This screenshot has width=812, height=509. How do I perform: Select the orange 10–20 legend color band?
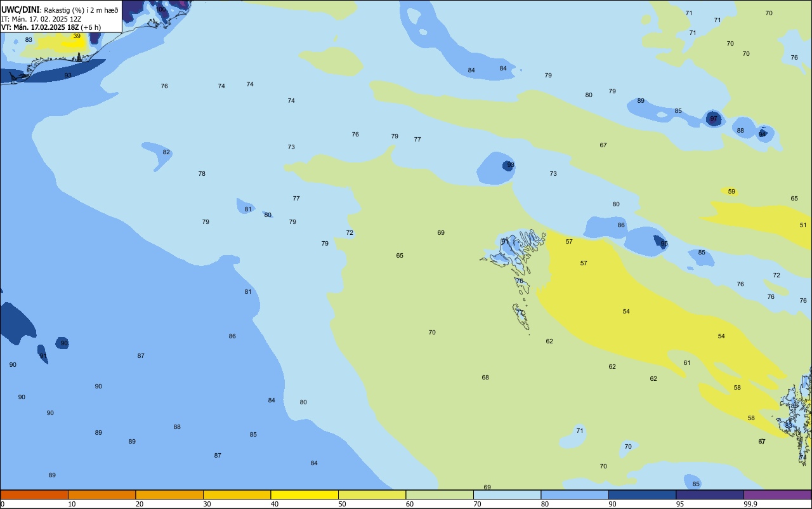pyautogui.click(x=101, y=494)
